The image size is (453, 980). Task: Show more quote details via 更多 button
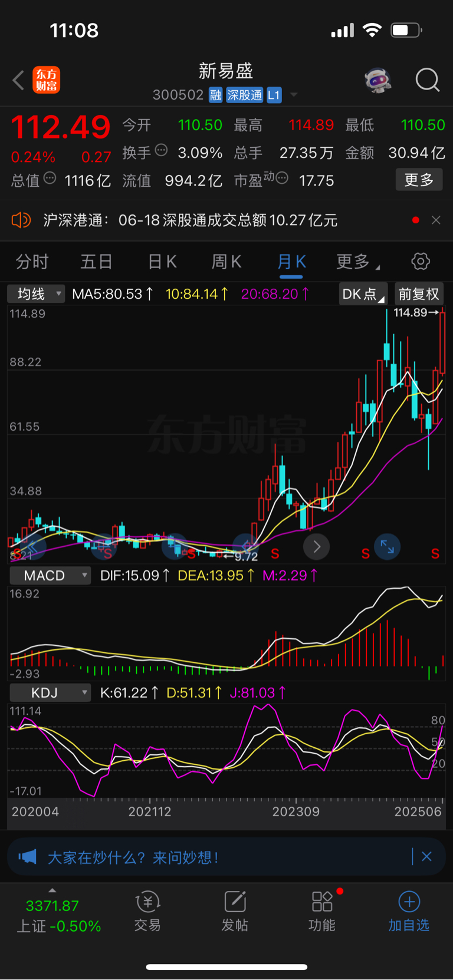(x=419, y=180)
